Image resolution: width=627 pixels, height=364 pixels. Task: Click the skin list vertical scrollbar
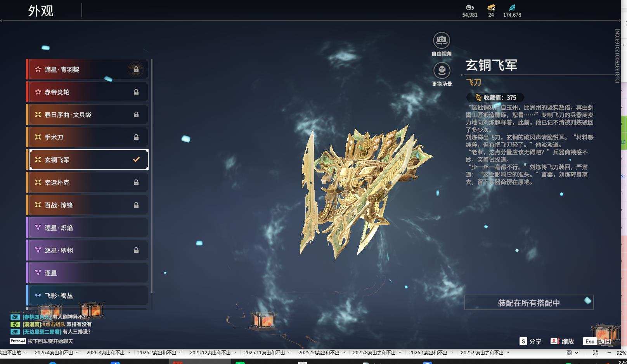tap(152, 176)
